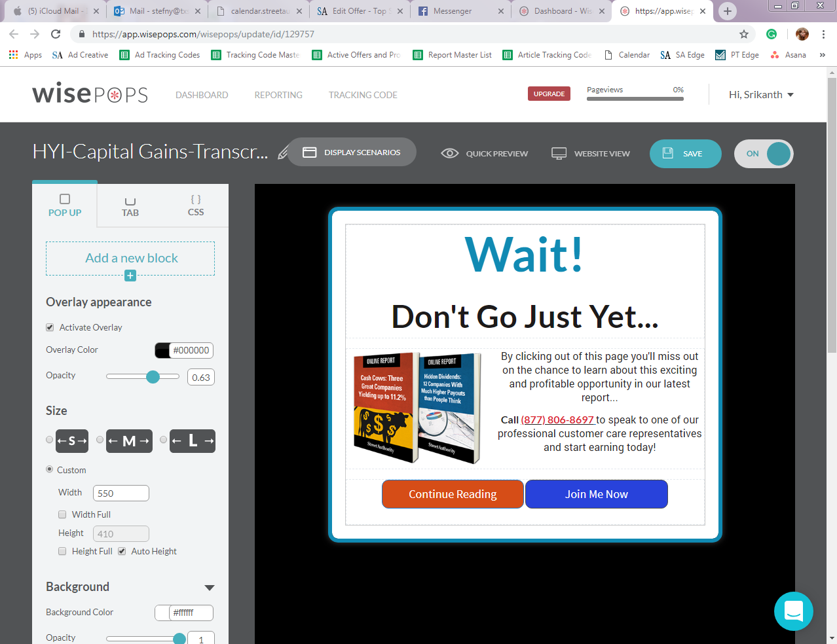Select the small size preset icon
This screenshot has width=837, height=644.
coord(71,441)
